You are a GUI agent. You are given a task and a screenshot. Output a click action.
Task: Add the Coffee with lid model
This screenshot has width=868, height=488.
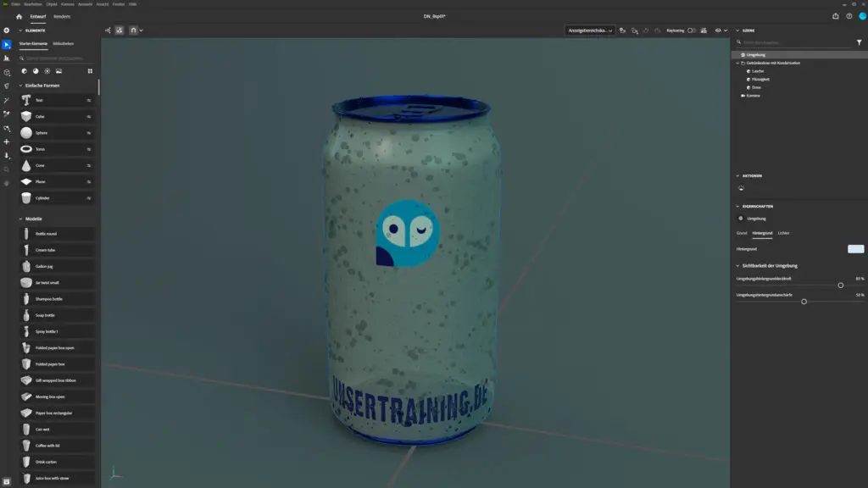coord(56,446)
